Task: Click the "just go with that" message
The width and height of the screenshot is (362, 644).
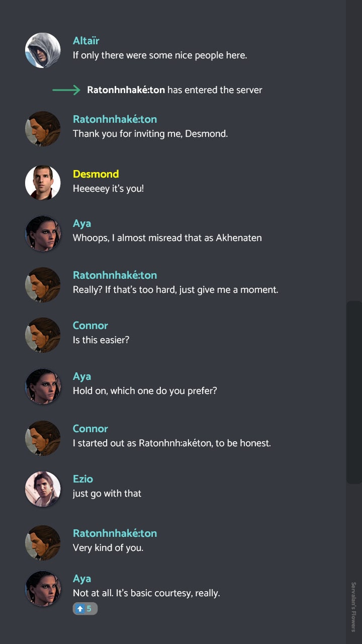Action: 107,494
